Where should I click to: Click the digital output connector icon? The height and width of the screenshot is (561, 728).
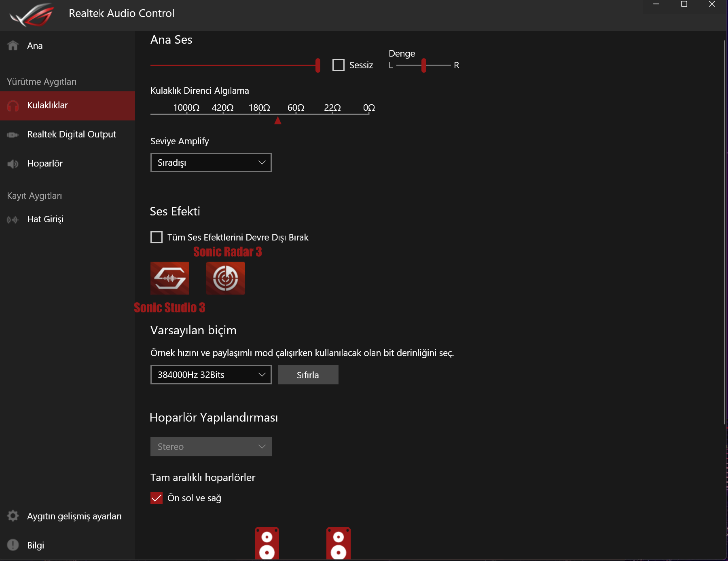click(x=13, y=135)
